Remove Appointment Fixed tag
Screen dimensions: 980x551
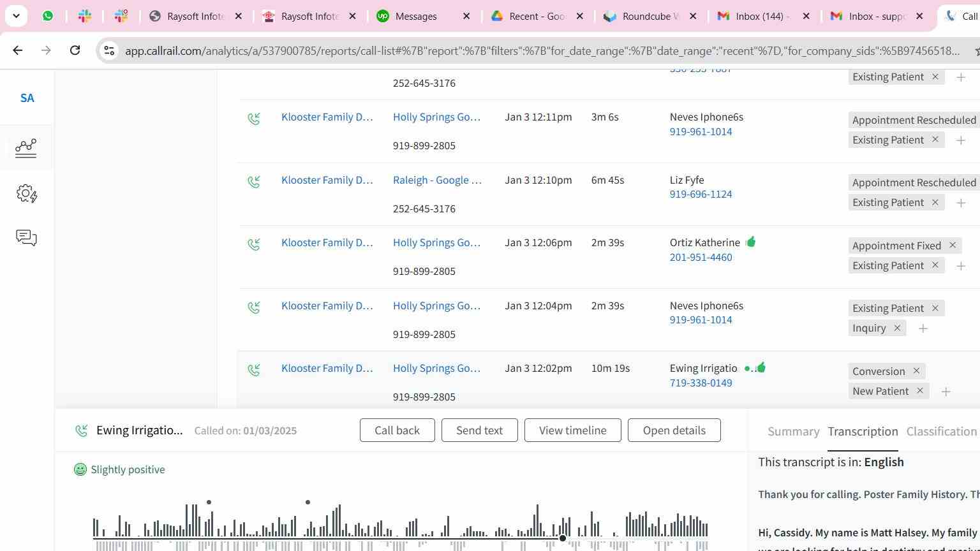pos(953,246)
